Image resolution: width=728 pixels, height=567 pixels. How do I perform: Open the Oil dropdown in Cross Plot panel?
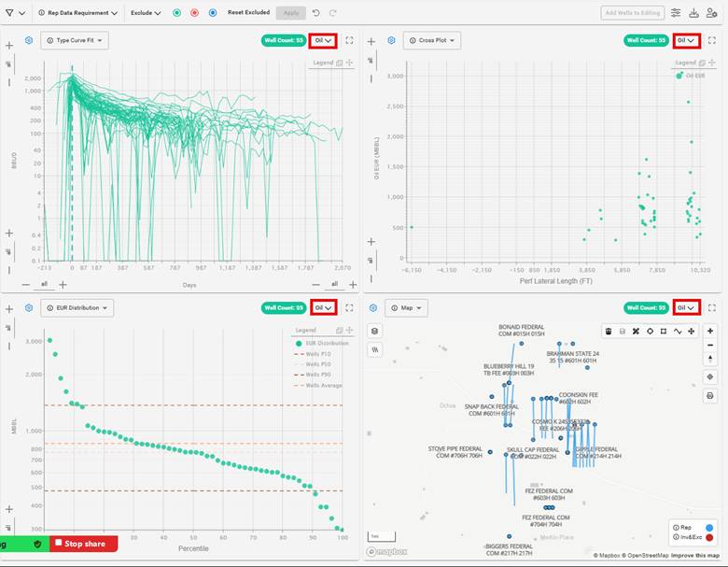[687, 41]
